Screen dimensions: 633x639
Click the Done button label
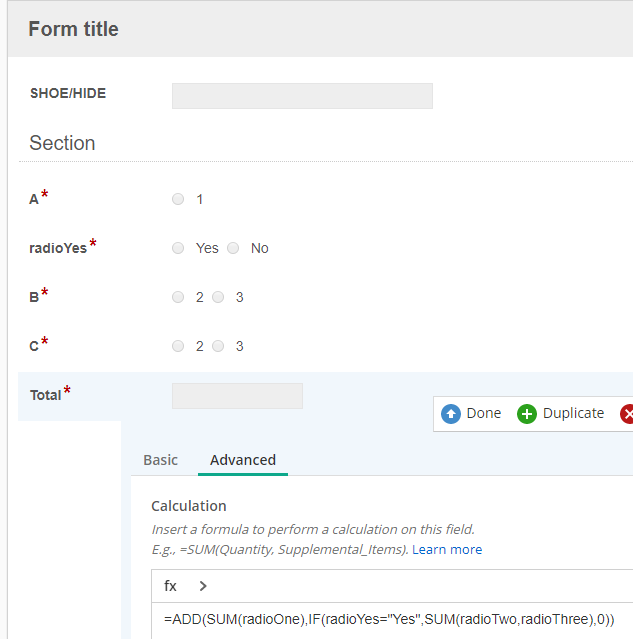(484, 413)
